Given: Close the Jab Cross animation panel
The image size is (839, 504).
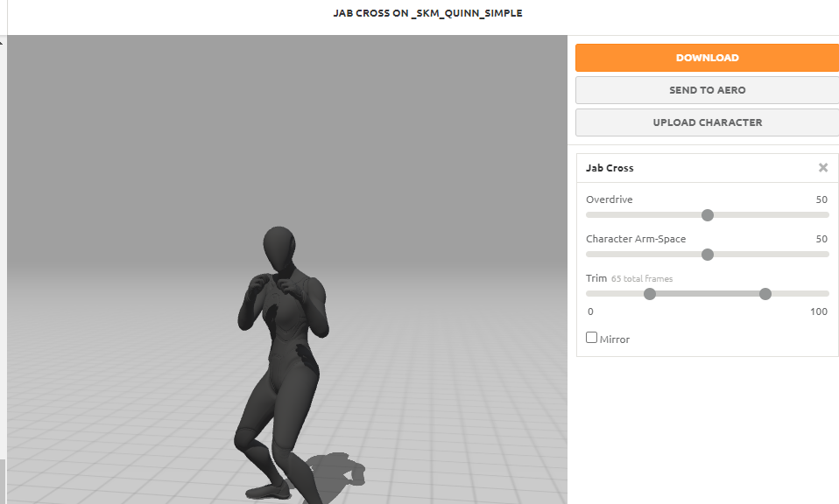Looking at the screenshot, I should 823,168.
